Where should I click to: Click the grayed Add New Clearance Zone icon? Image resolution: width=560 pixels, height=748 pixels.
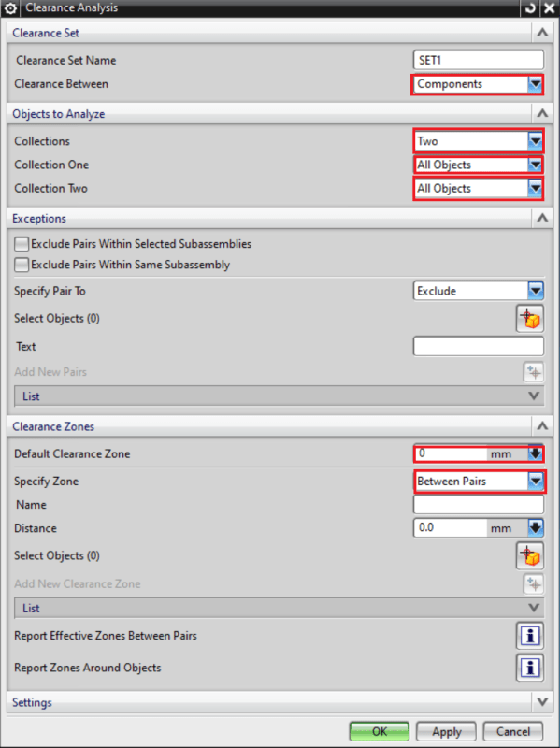click(x=533, y=583)
